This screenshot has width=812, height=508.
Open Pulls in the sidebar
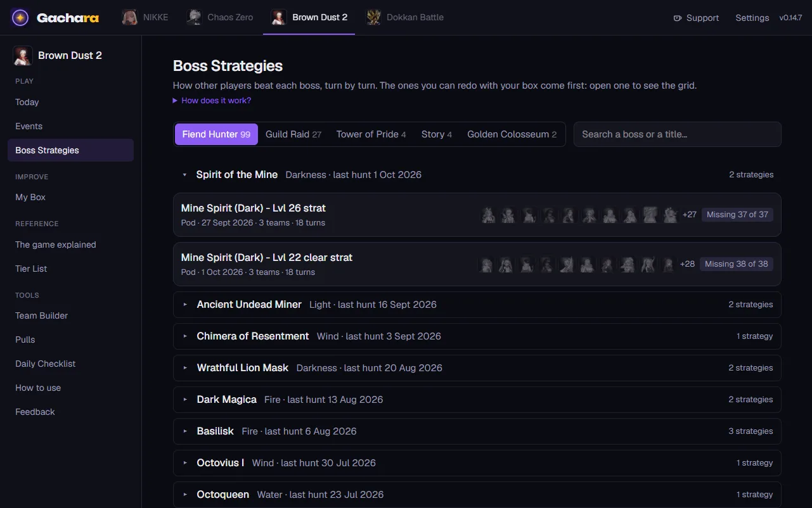(x=70, y=340)
